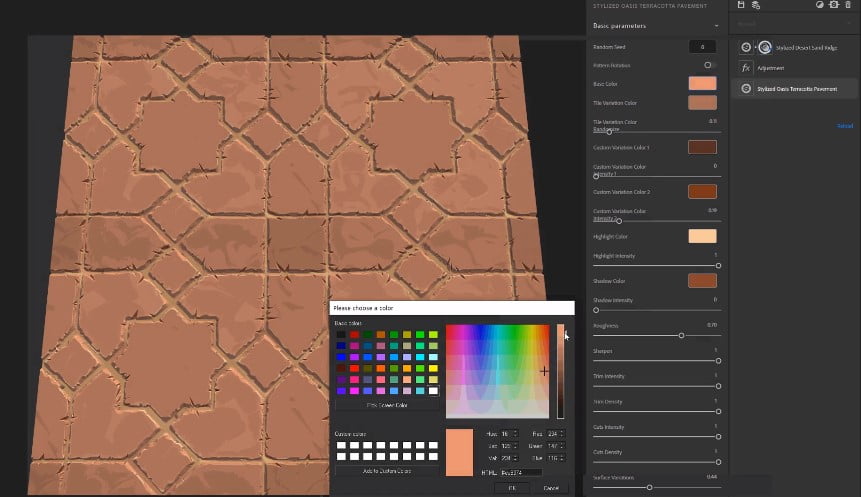Viewport: 861px width, 497px height.
Task: Click the half-circle mask icon in the layers toolbar
Action: click(x=819, y=5)
